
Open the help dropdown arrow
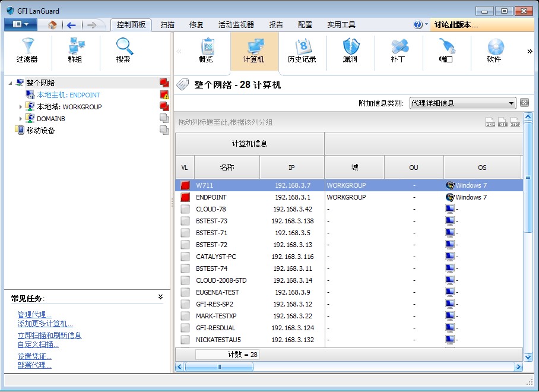[x=426, y=24]
